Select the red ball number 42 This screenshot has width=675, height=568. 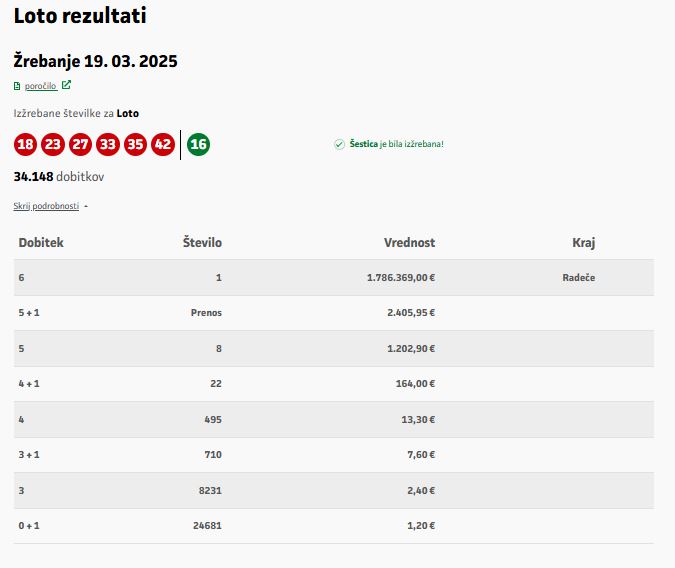[163, 144]
